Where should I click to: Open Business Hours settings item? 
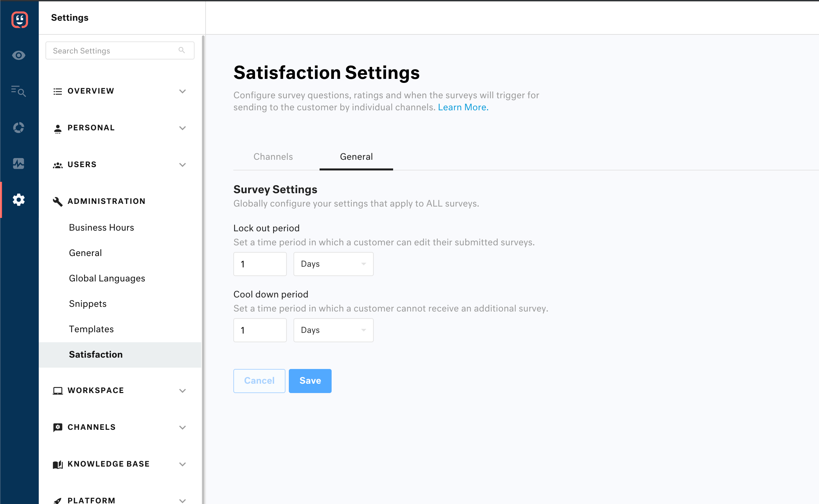(x=101, y=228)
